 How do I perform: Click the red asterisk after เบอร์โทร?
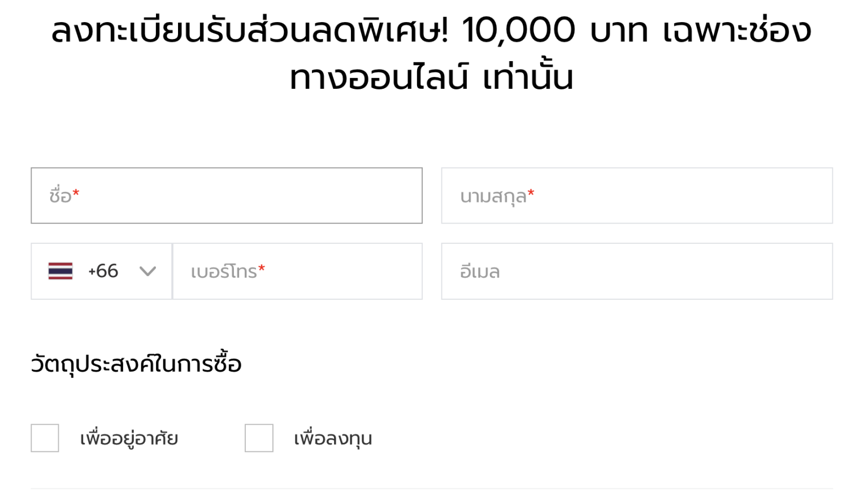(x=261, y=269)
